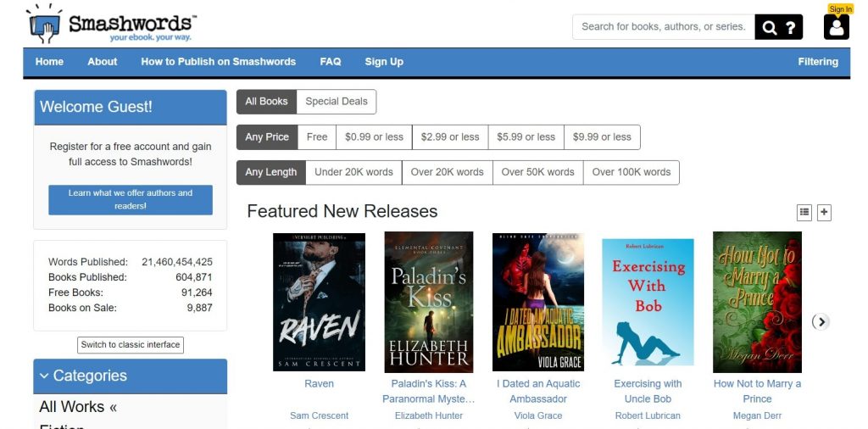This screenshot has width=868, height=429.
Task: Click I Dated an Aquatic Ambassador title
Action: [538, 392]
